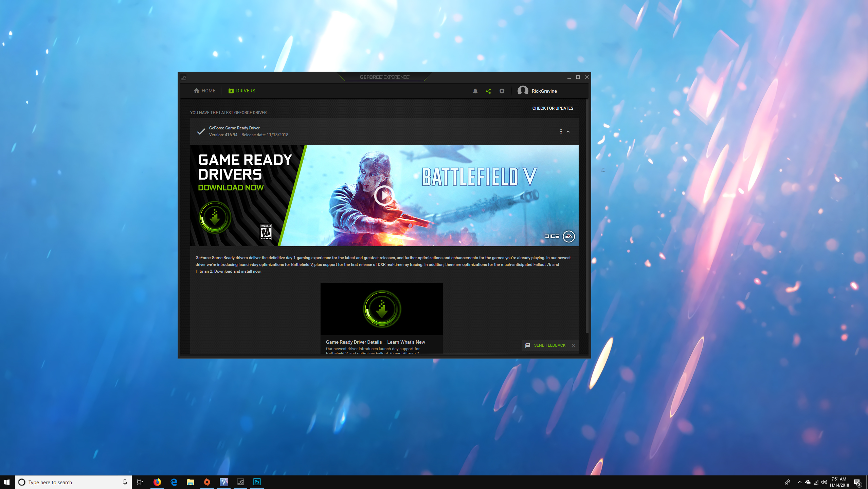This screenshot has height=489, width=868.
Task: Click the play button on Battlefield V video
Action: click(384, 195)
